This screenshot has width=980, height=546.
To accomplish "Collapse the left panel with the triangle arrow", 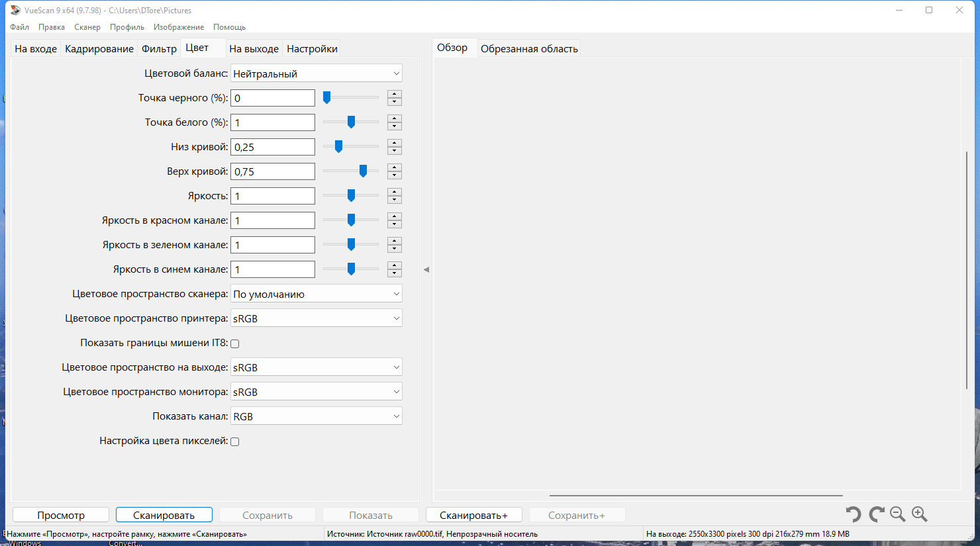I will 426,269.
